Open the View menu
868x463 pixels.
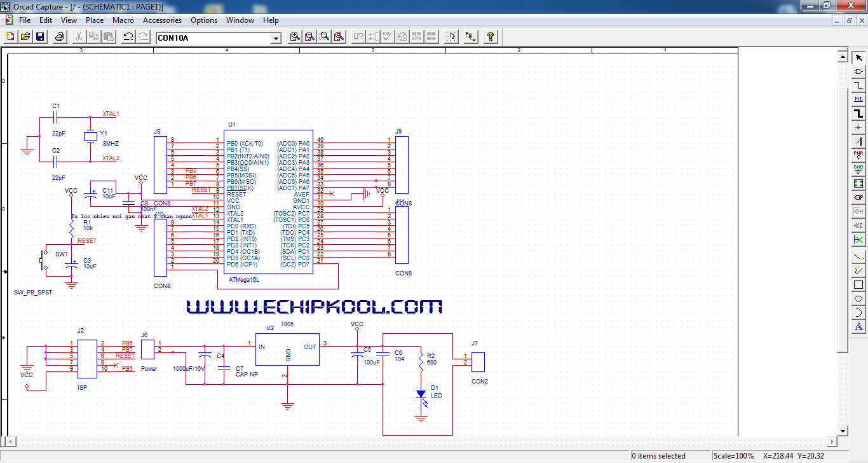tap(69, 20)
